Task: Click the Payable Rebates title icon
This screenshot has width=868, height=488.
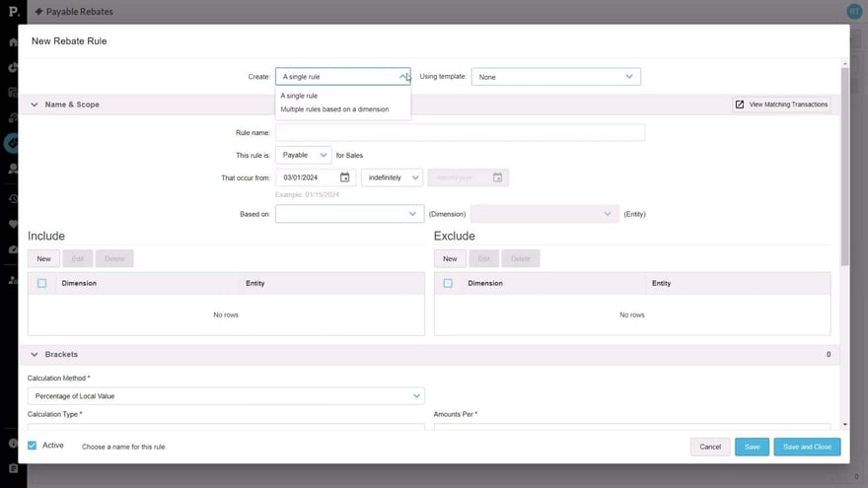Action: coord(38,12)
